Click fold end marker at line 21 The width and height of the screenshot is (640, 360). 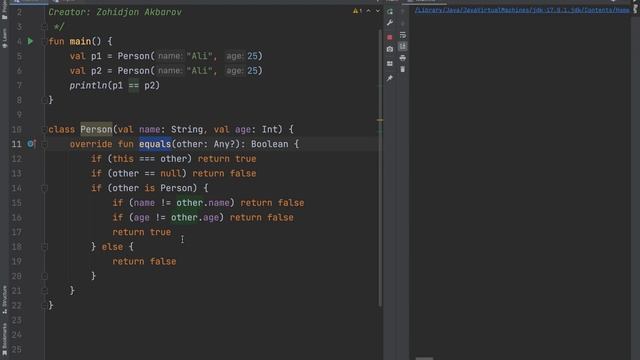point(44,291)
